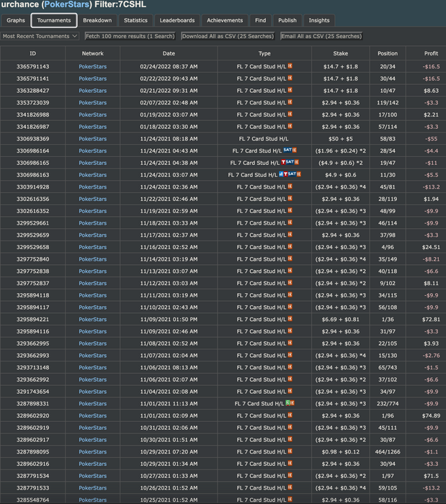Open the Most Recent Tournaments dropdown
The width and height of the screenshot is (446, 504).
click(x=40, y=36)
